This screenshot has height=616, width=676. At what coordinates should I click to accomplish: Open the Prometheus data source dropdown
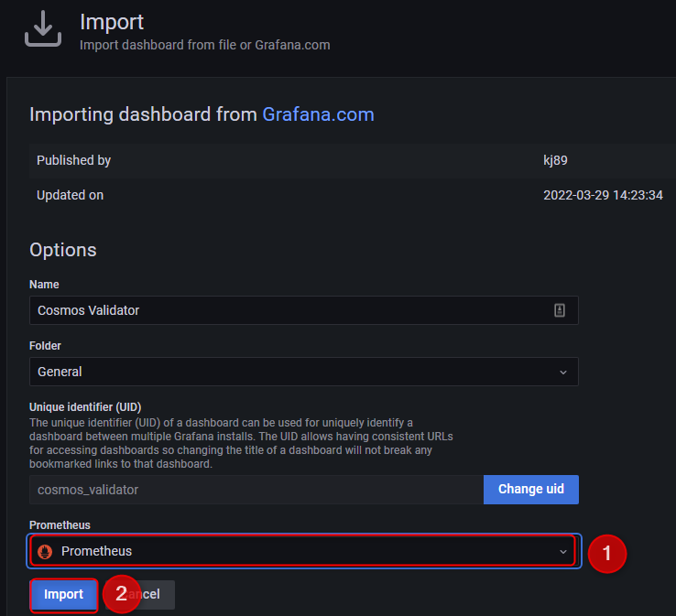(303, 551)
